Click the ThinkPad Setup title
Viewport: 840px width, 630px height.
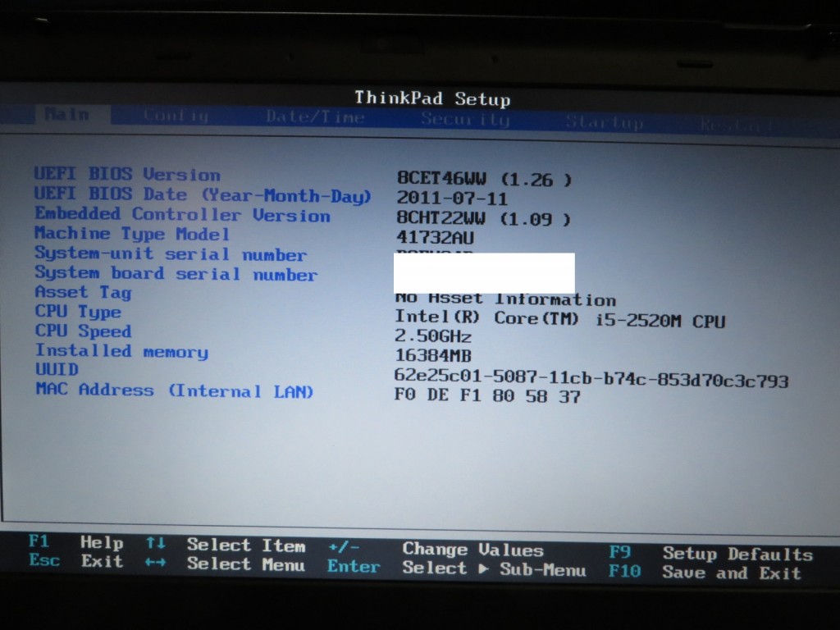tap(432, 98)
